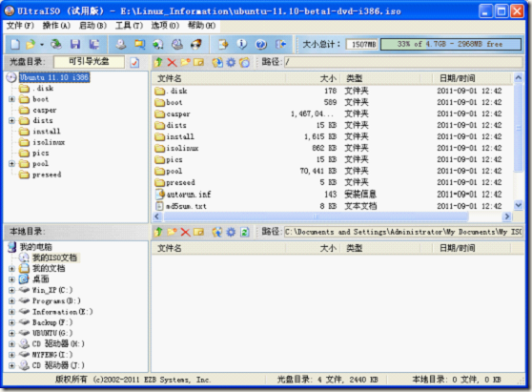Viewport: 532px width, 392px height.
Task: Click the New blank page icon in the toolbar
Action: (x=15, y=44)
